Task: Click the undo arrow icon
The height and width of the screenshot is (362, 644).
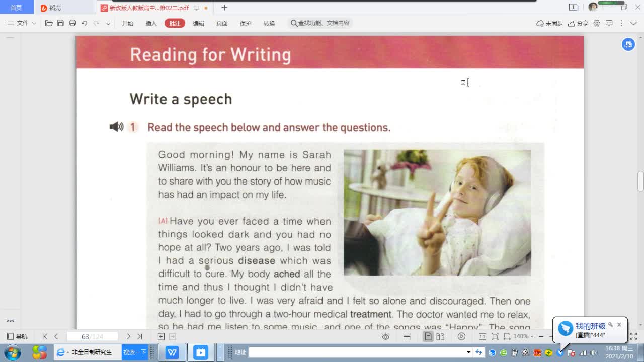Action: tap(84, 23)
